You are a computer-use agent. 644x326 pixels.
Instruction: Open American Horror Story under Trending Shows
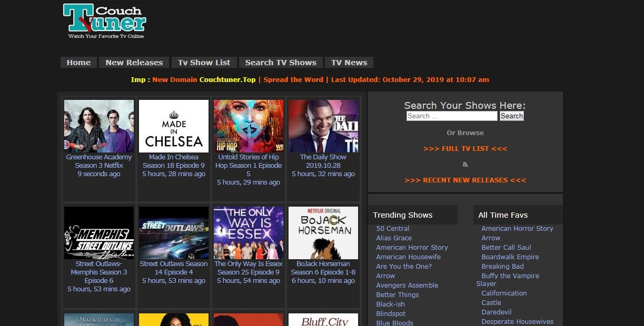pyautogui.click(x=412, y=248)
